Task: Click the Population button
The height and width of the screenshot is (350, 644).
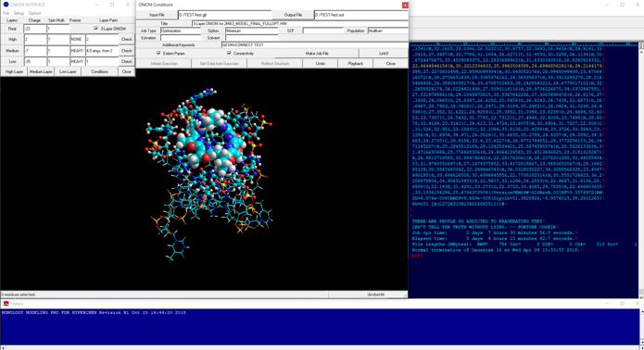Action: 355,31
